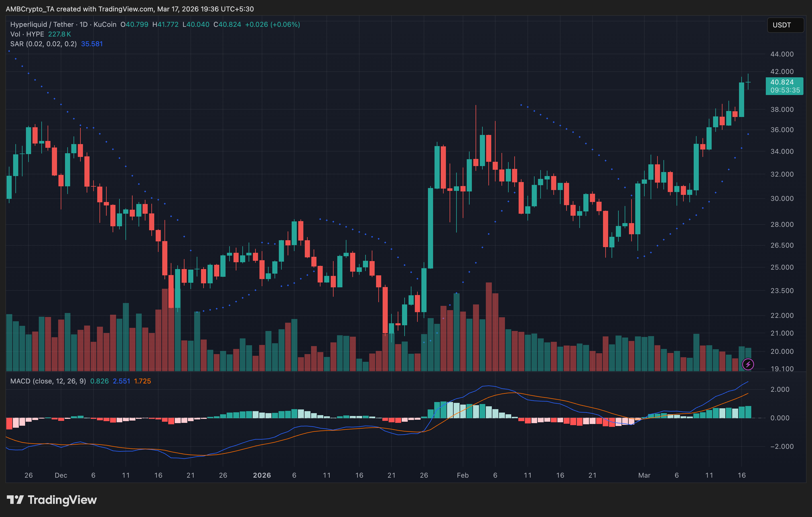Click the TradingView logo icon

click(x=15, y=499)
